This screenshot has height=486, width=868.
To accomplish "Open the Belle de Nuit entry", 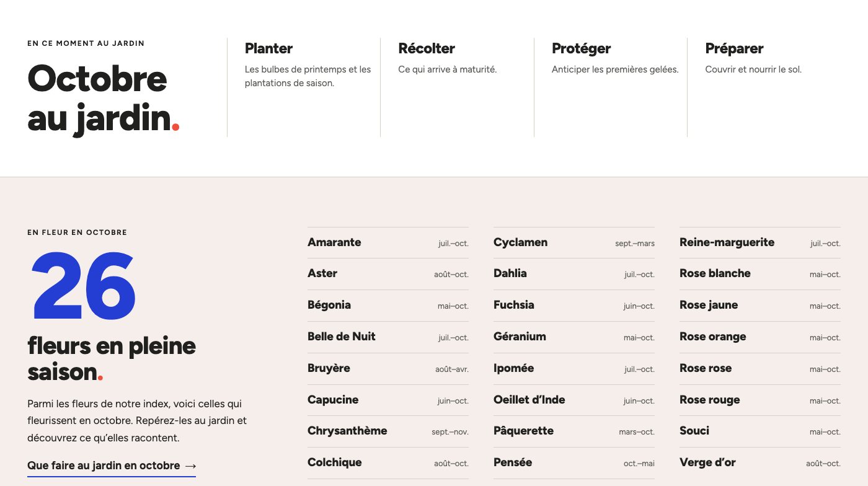I will [x=388, y=337].
